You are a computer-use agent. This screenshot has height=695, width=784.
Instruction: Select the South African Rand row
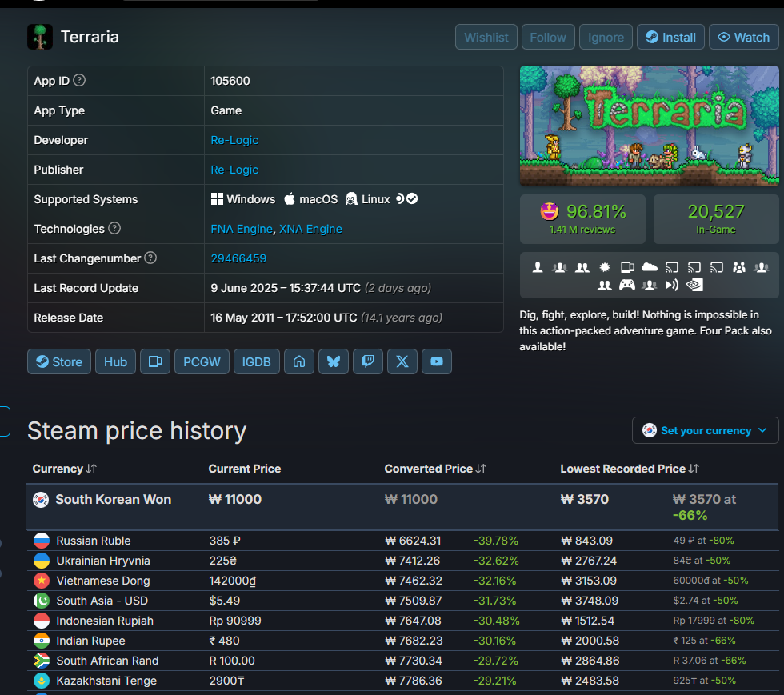[x=402, y=661]
